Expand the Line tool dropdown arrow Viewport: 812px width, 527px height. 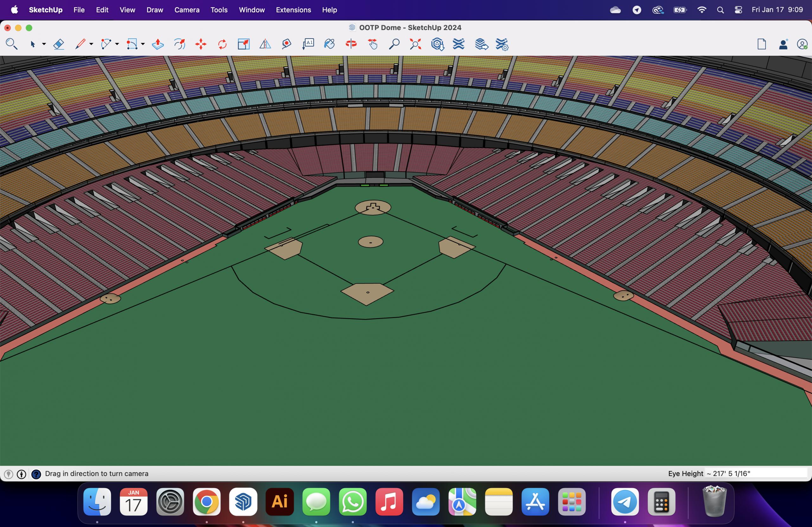click(x=91, y=44)
